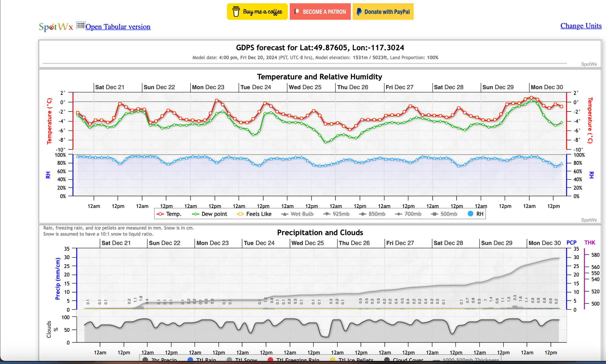Click the red Temp. legend marker
This screenshot has height=364, width=606.
(160, 214)
